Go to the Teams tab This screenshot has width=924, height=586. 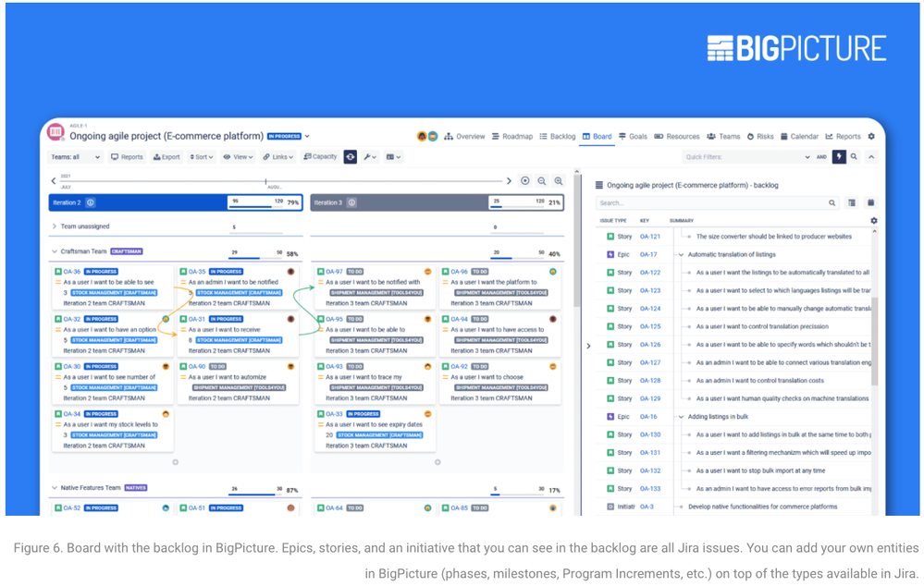point(723,137)
